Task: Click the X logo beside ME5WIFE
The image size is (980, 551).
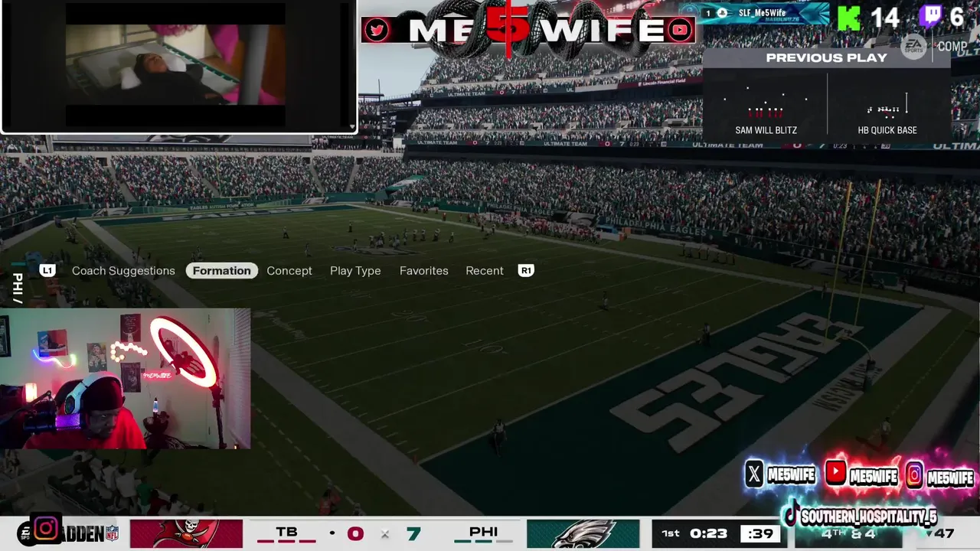Action: click(x=754, y=475)
